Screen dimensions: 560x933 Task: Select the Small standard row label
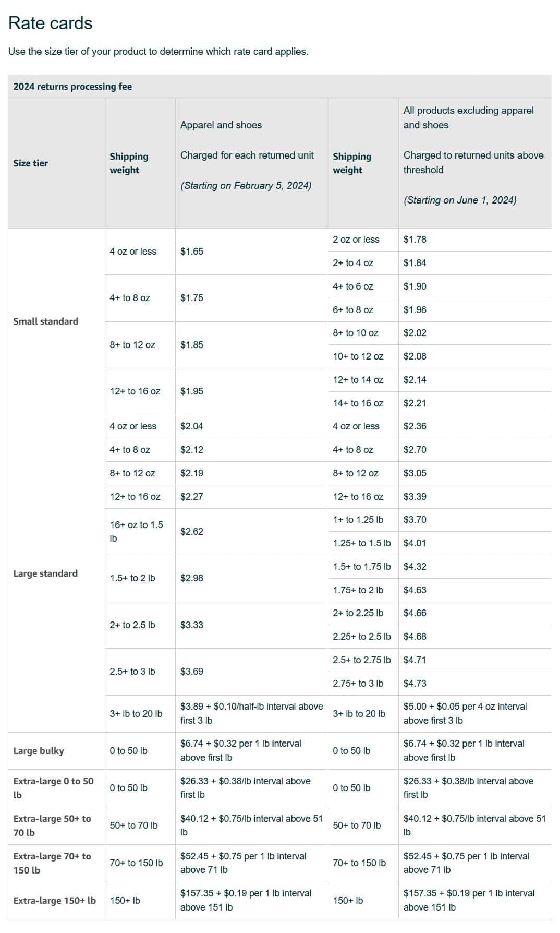(x=45, y=321)
